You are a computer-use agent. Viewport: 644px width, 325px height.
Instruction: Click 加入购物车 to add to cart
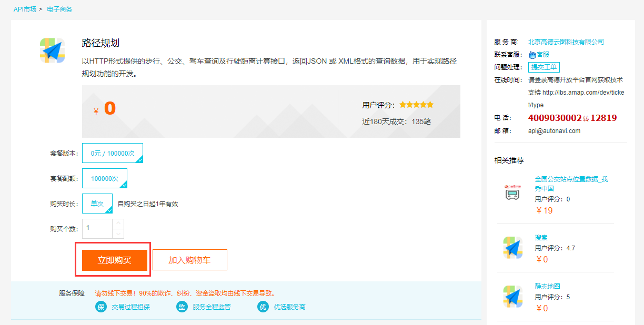[x=189, y=260]
